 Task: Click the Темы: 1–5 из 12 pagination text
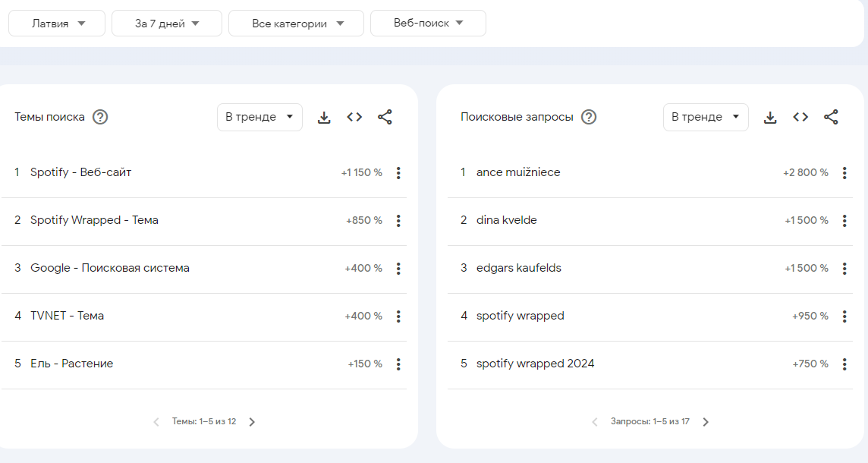pyautogui.click(x=203, y=421)
